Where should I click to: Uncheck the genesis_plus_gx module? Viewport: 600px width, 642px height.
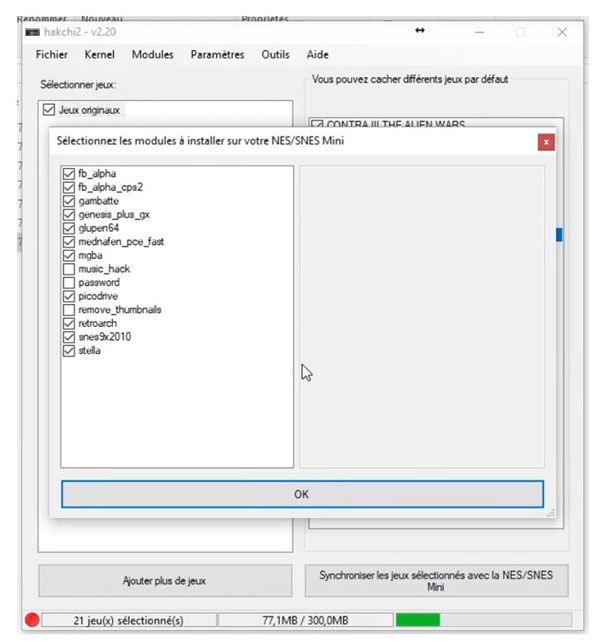(x=69, y=214)
